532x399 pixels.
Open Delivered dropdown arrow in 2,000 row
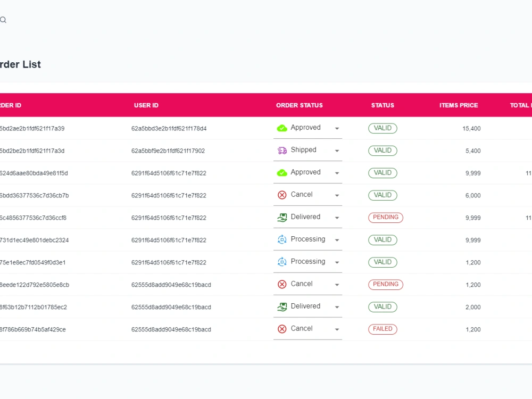(x=337, y=307)
